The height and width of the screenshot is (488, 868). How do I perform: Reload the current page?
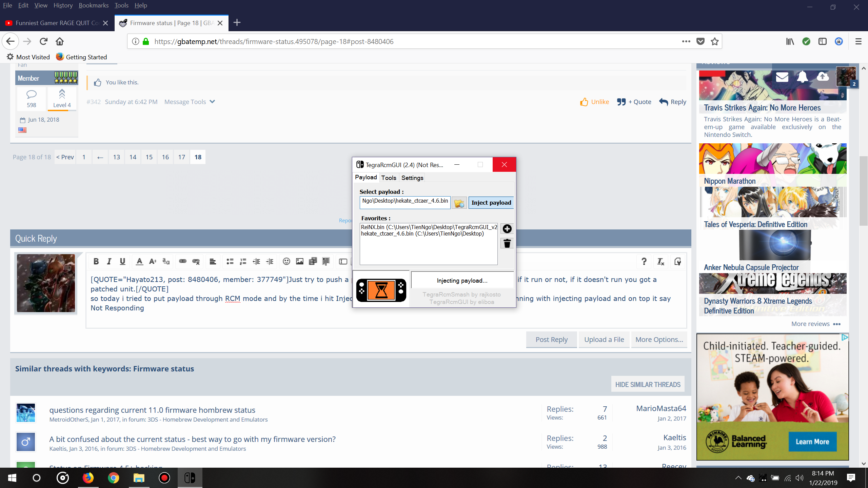[43, 41]
